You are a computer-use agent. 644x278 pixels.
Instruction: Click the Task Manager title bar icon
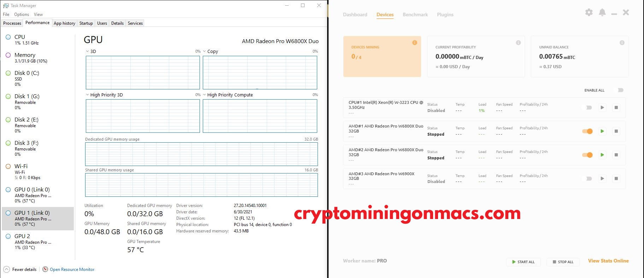pos(6,5)
